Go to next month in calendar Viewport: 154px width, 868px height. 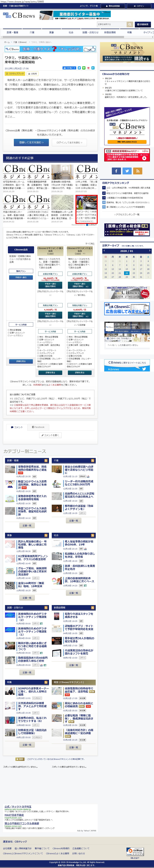click(x=150, y=251)
